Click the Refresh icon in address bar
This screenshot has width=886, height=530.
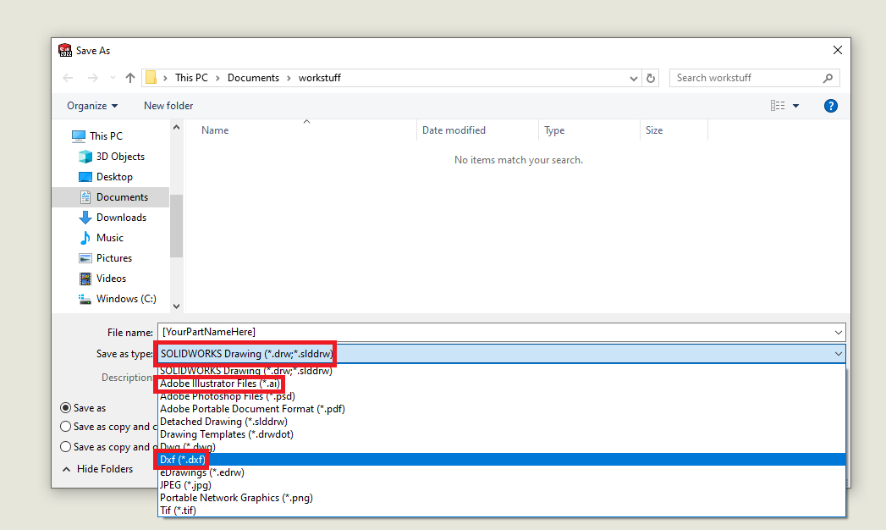pyautogui.click(x=651, y=78)
